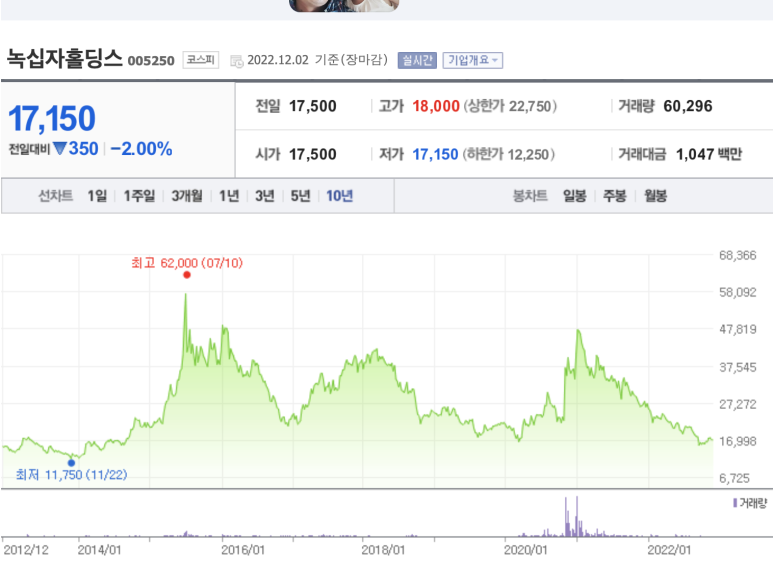This screenshot has width=773, height=564.
Task: Switch chart to 3개월 range
Action: click(187, 196)
